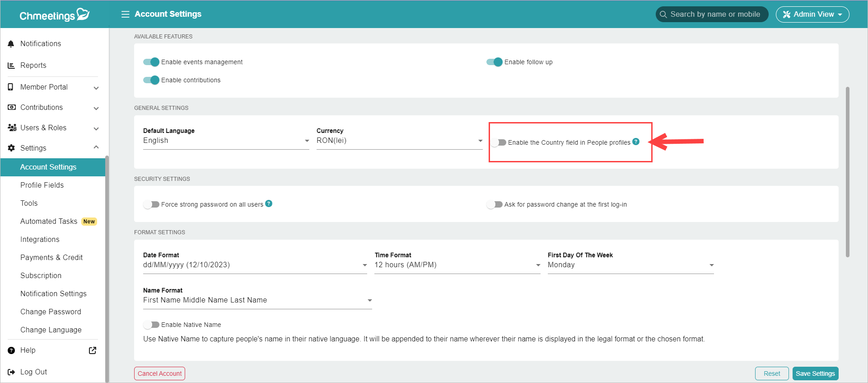Expand Users & Roles chevron
This screenshot has height=383, width=868.
click(x=96, y=128)
